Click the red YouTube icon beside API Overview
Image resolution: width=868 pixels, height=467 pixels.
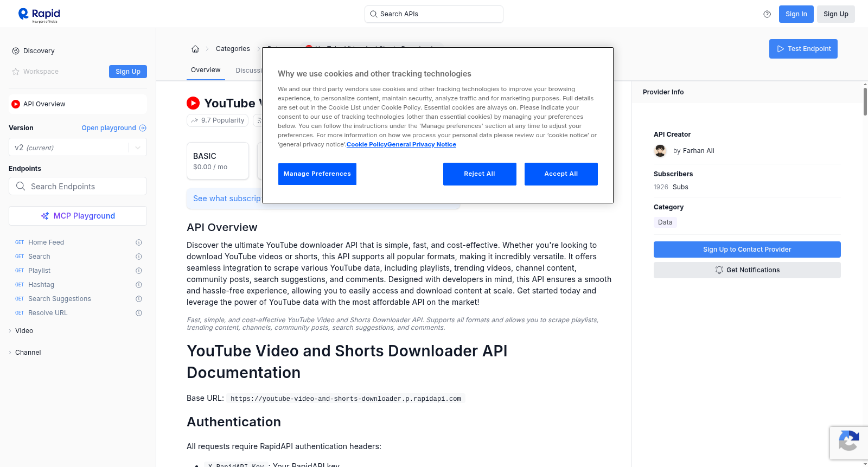(16, 104)
